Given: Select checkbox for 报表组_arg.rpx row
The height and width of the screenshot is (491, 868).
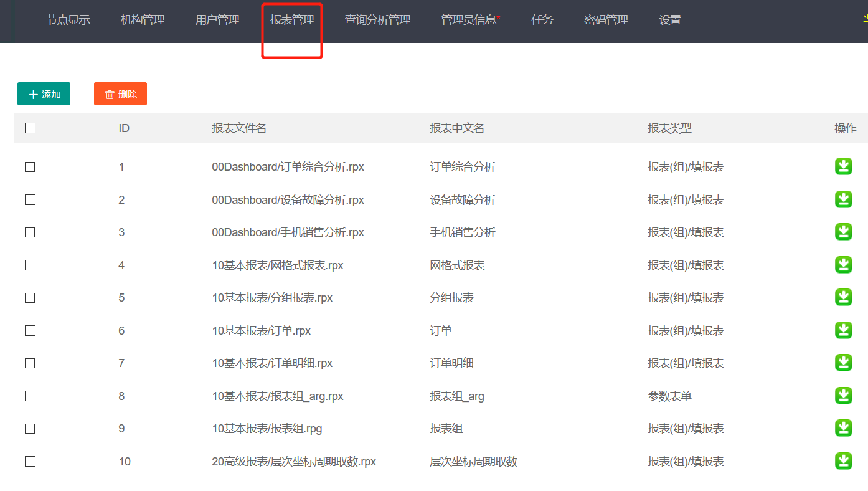Looking at the screenshot, I should pos(30,396).
